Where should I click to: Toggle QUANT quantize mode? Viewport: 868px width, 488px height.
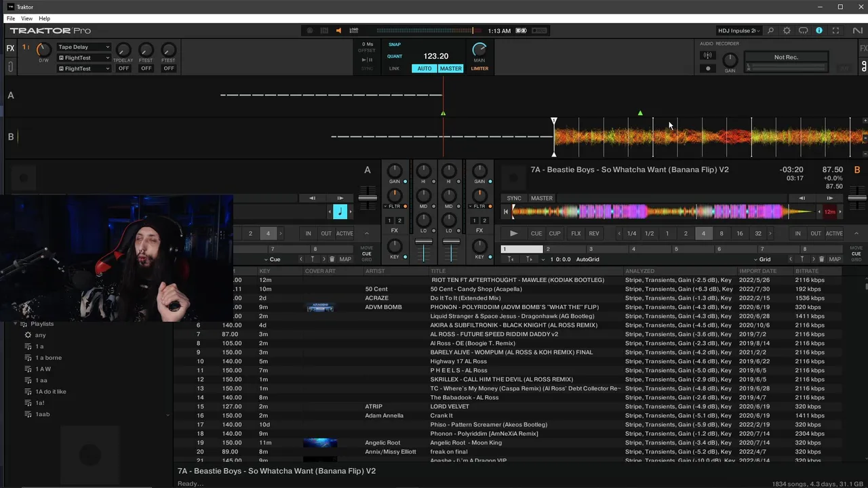pyautogui.click(x=395, y=56)
